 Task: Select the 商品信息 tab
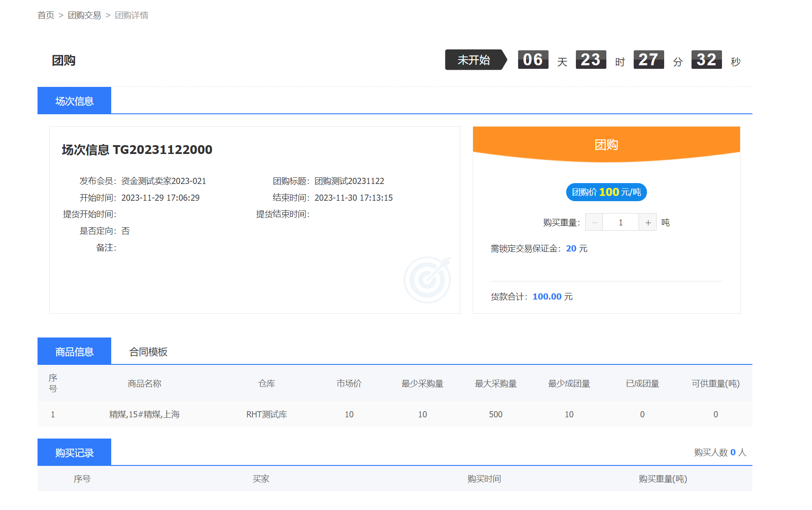74,352
